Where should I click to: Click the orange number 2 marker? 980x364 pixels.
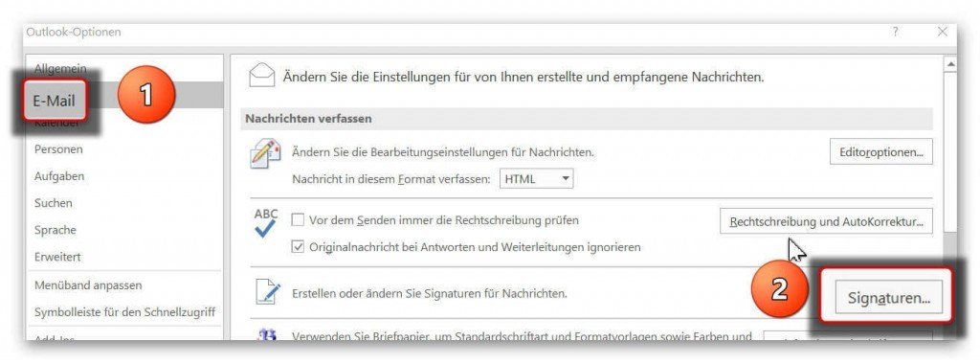click(x=779, y=291)
